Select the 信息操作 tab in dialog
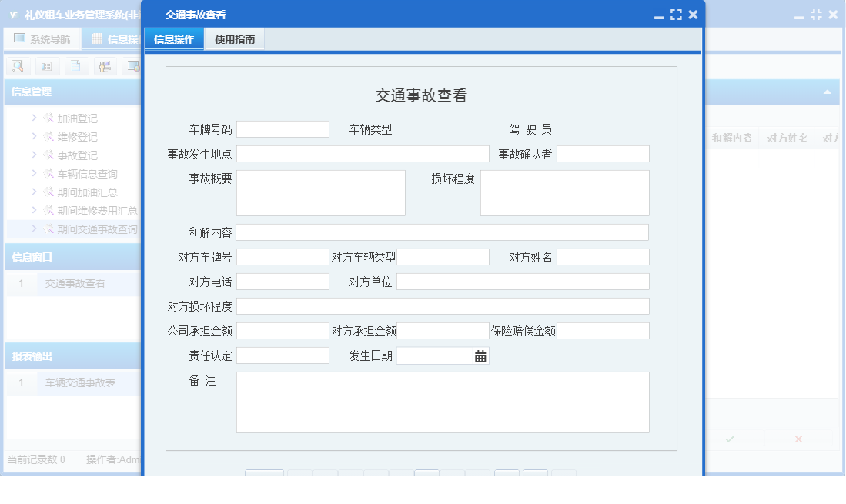The height and width of the screenshot is (504, 846). point(174,39)
